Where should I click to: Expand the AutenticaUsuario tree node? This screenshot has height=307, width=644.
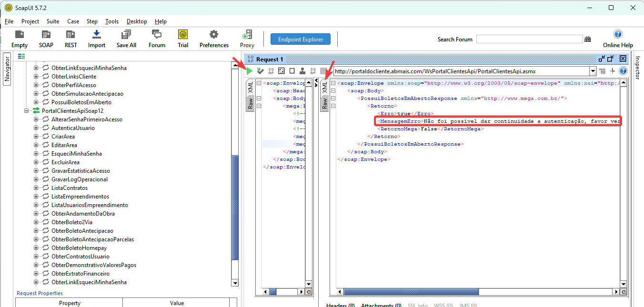(x=36, y=128)
